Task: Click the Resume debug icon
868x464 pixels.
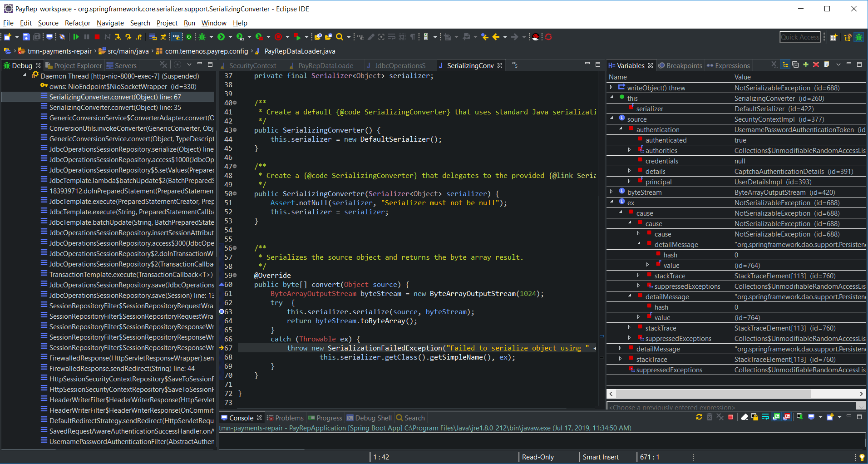Action: pyautogui.click(x=76, y=37)
